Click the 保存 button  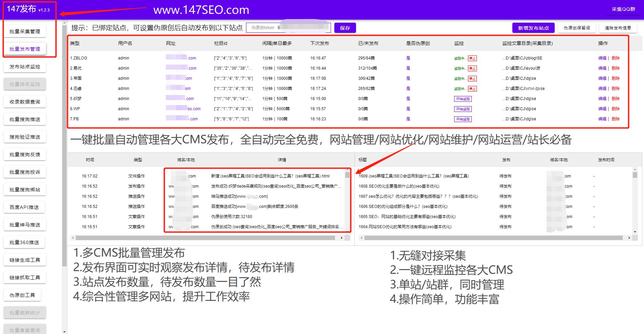(x=345, y=28)
